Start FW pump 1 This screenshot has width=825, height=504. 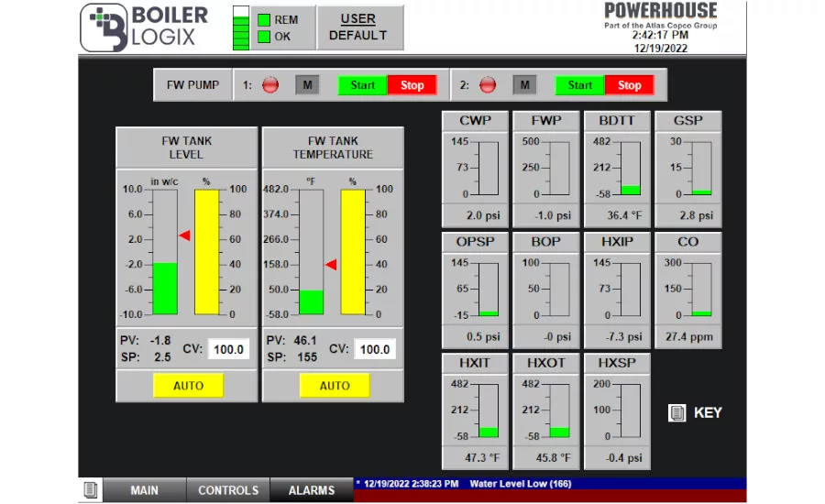tap(362, 85)
